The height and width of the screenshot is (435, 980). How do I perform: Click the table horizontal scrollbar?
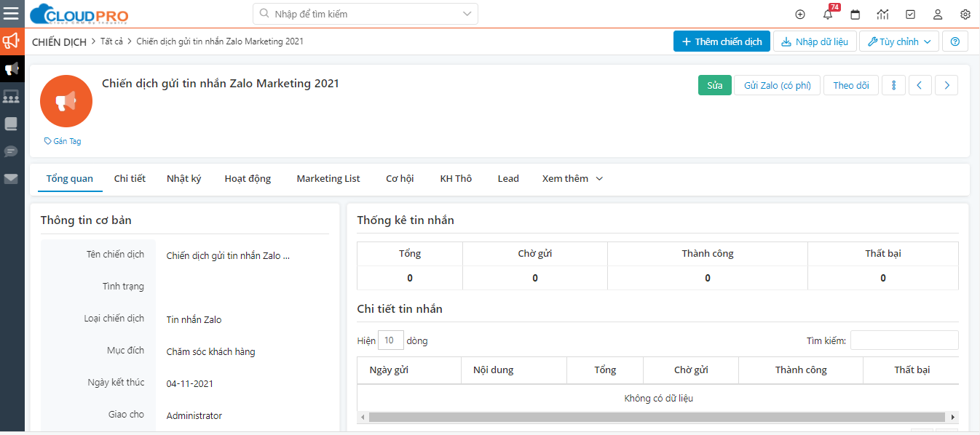coord(657,418)
